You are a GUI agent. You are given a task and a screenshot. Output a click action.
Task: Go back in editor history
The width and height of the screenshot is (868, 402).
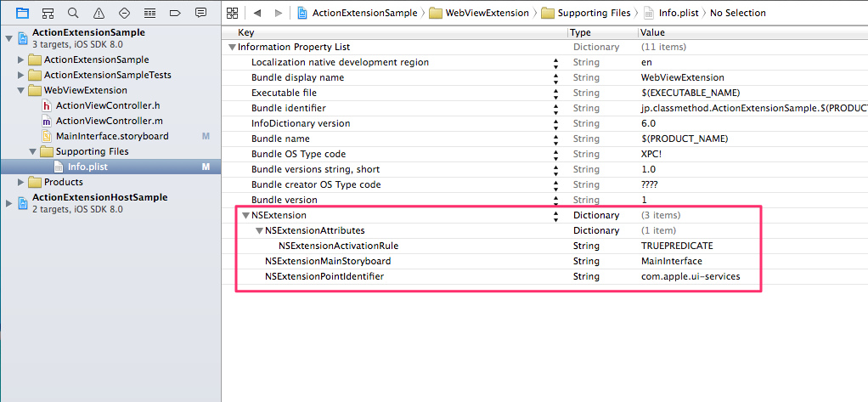point(256,13)
